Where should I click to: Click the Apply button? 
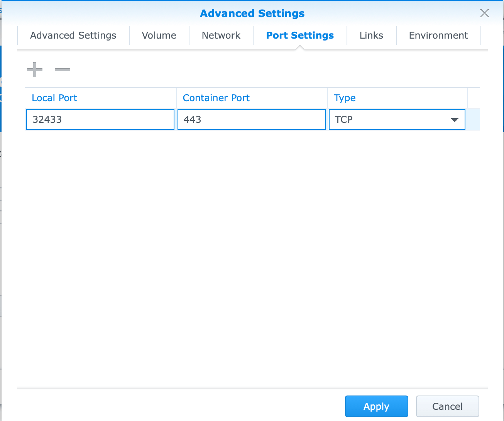click(376, 406)
